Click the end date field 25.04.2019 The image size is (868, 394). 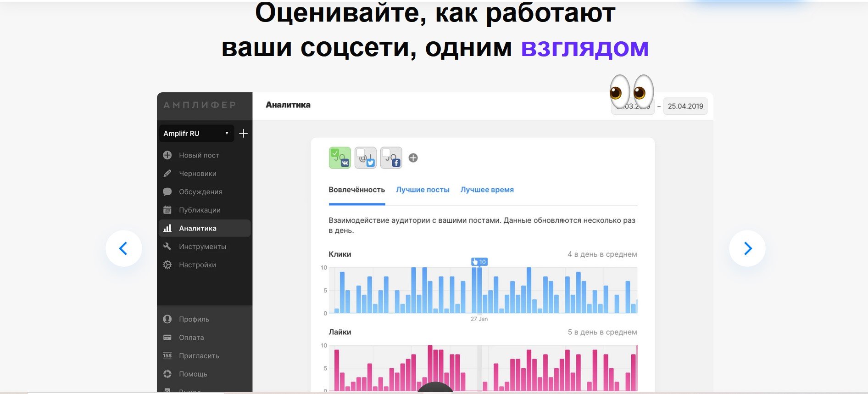point(685,106)
